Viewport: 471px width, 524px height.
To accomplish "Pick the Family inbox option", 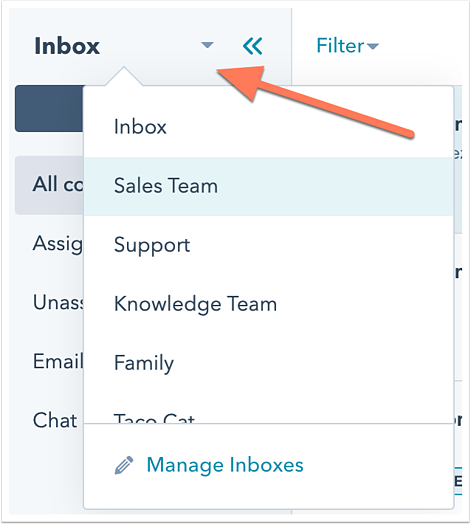I will pos(268,363).
